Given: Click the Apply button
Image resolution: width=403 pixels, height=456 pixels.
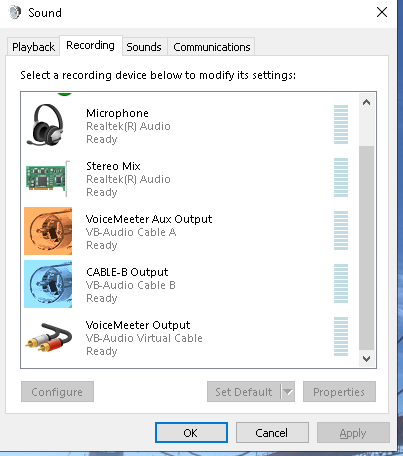Looking at the screenshot, I should 353,433.
